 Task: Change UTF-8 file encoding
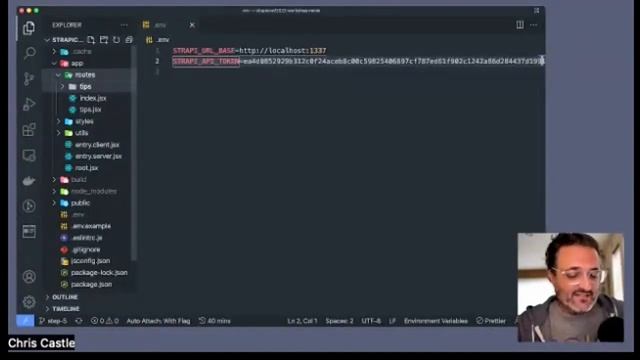[x=371, y=321]
